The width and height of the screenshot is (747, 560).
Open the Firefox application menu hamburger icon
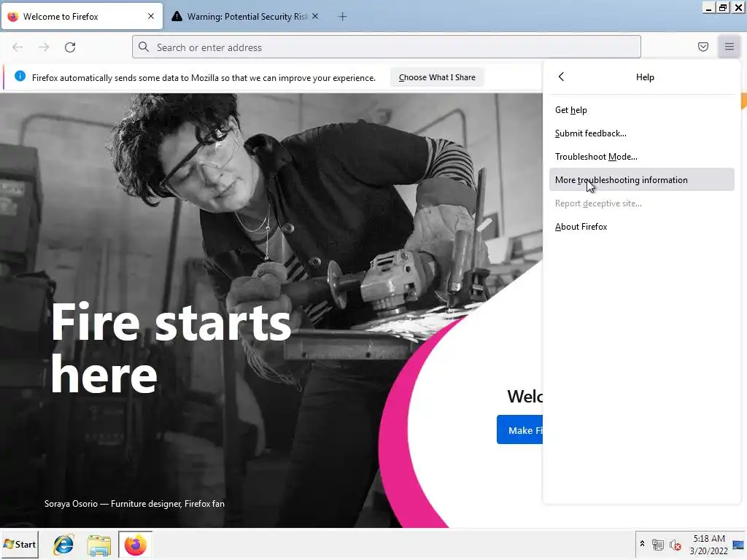coord(729,47)
